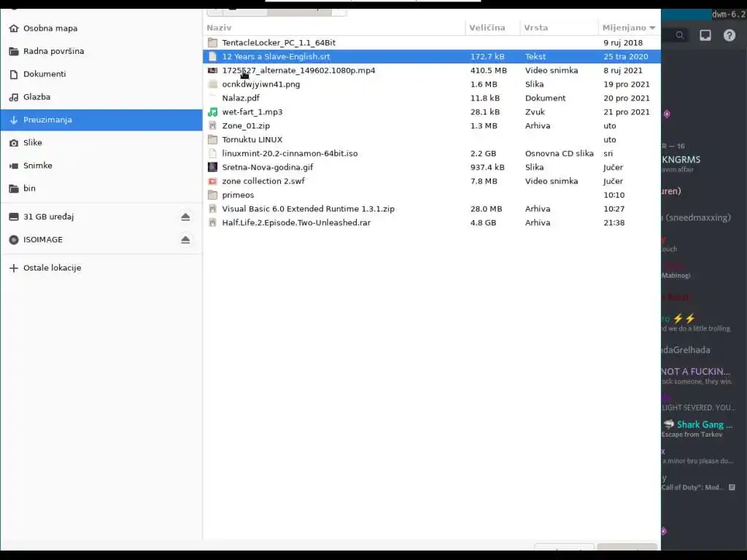Go to Radna površina location
The height and width of the screenshot is (560, 747).
click(101, 51)
